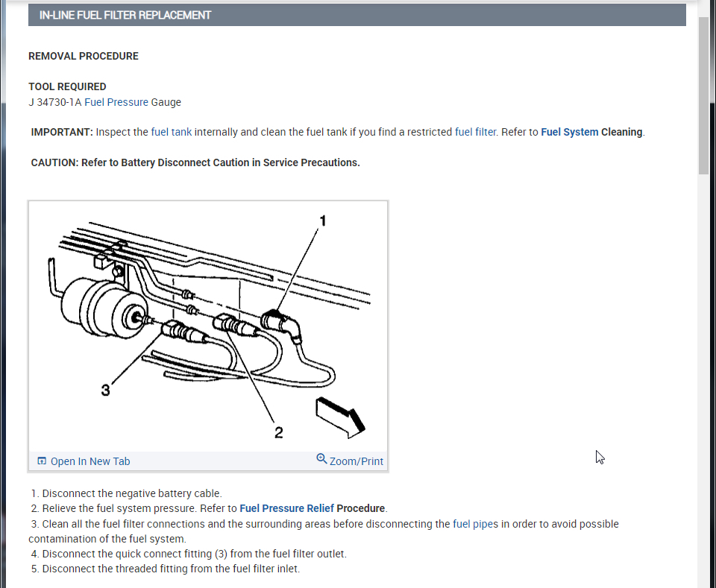
Task: Follow the fuel filter link
Action: click(x=475, y=133)
